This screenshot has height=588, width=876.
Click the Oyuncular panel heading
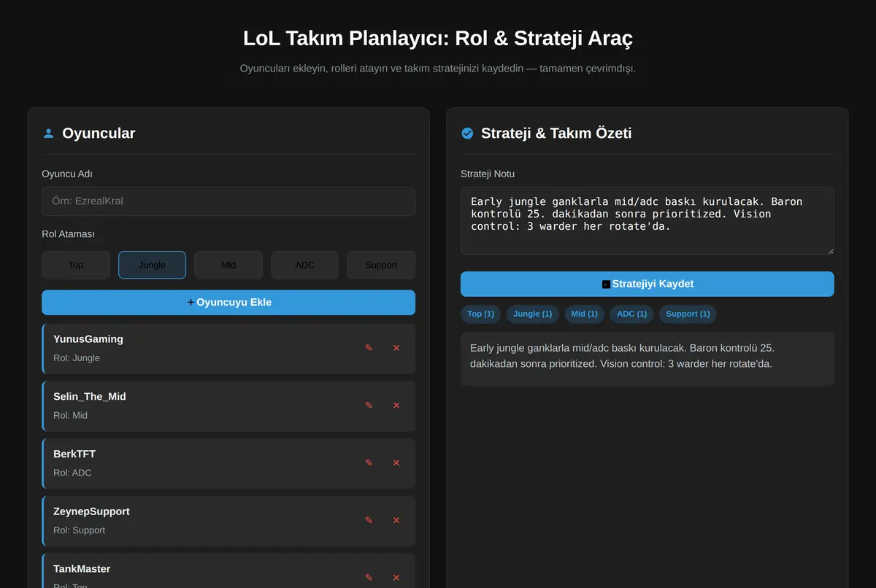coord(99,134)
